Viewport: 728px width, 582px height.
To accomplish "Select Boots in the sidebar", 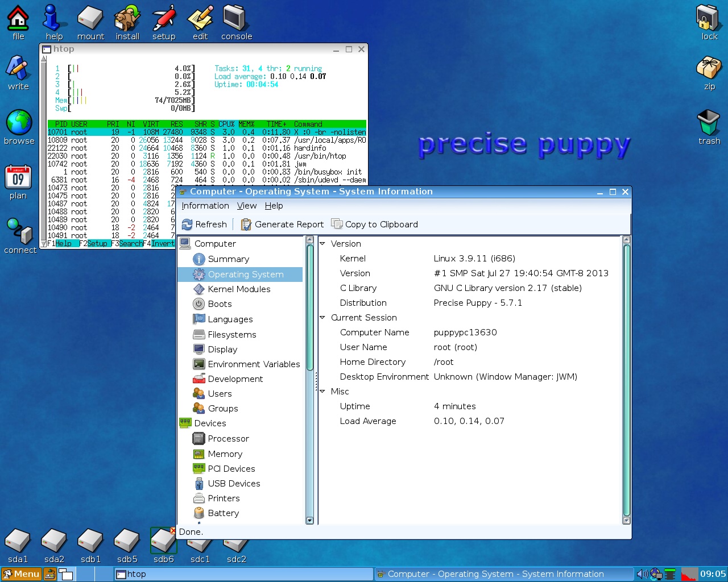I will (x=220, y=304).
